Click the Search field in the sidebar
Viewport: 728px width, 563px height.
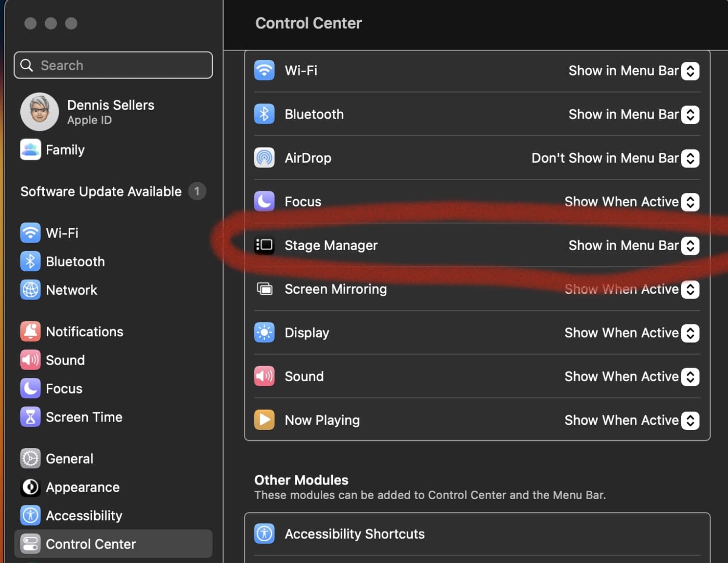click(x=113, y=65)
